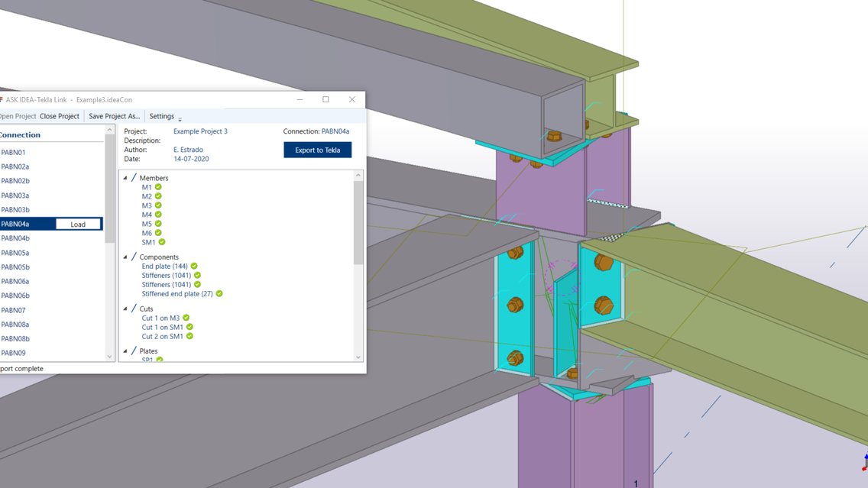Select member M1 in the tree
The height and width of the screenshot is (488, 868).
click(x=147, y=187)
